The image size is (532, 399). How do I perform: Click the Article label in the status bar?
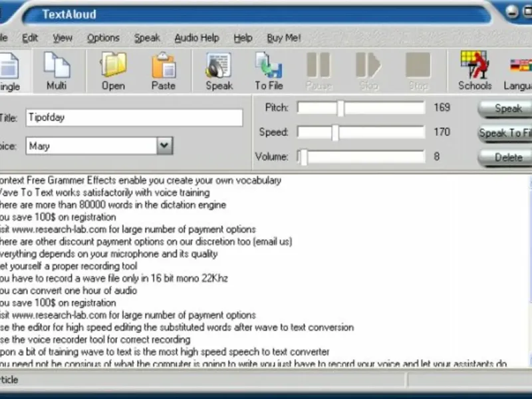coord(9,380)
